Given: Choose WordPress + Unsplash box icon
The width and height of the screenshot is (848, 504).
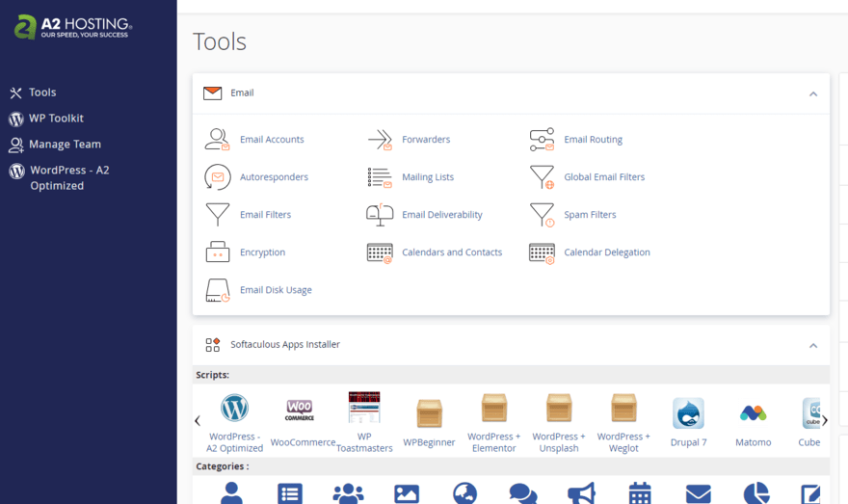Looking at the screenshot, I should [559, 408].
